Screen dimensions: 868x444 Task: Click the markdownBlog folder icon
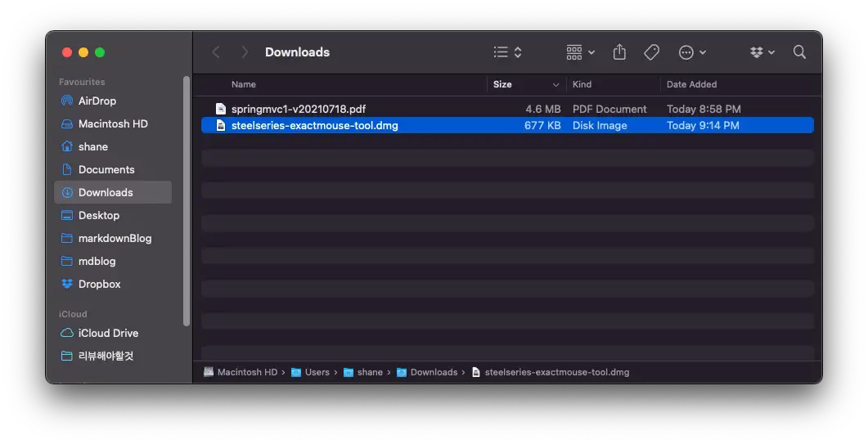[67, 238]
